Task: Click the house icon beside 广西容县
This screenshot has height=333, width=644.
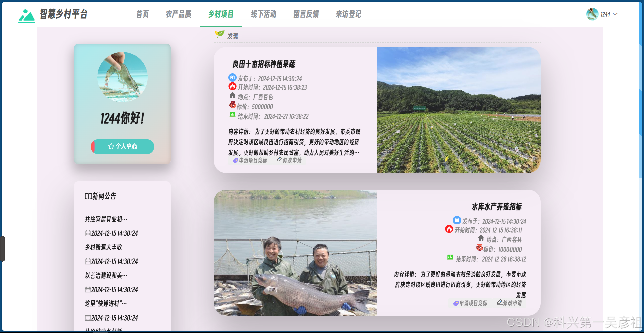Action: [481, 238]
